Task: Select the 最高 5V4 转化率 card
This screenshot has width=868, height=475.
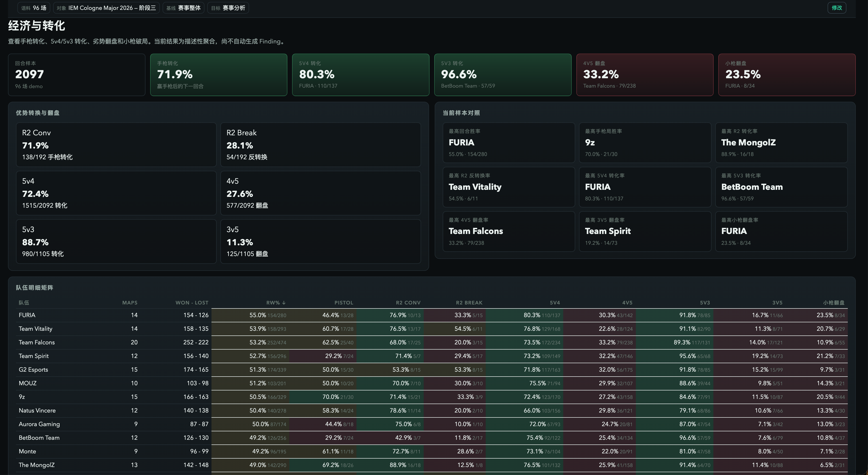Action: pyautogui.click(x=645, y=187)
